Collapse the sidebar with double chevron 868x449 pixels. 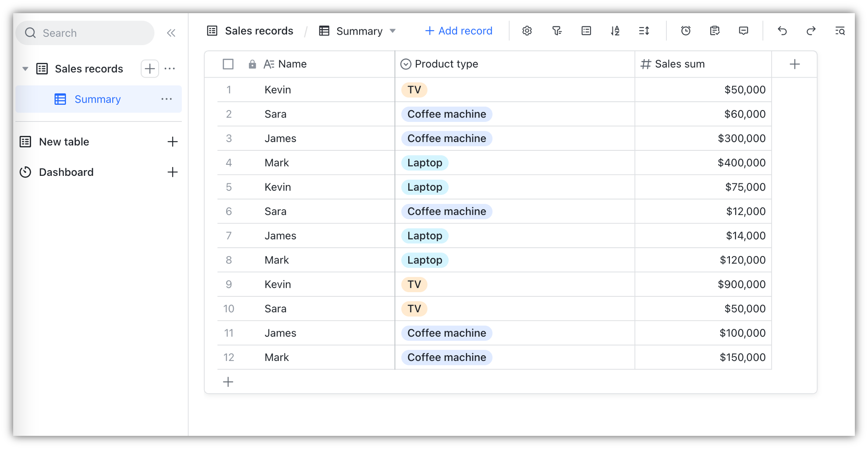171,33
